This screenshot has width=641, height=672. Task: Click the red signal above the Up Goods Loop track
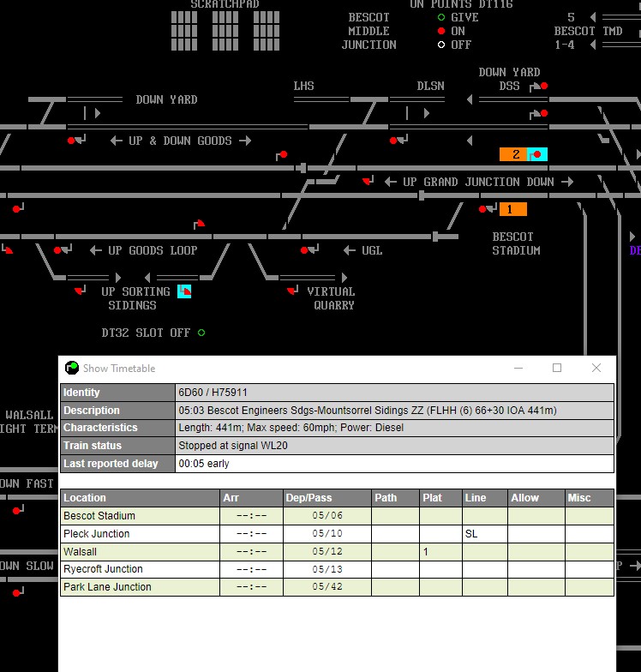point(199,224)
